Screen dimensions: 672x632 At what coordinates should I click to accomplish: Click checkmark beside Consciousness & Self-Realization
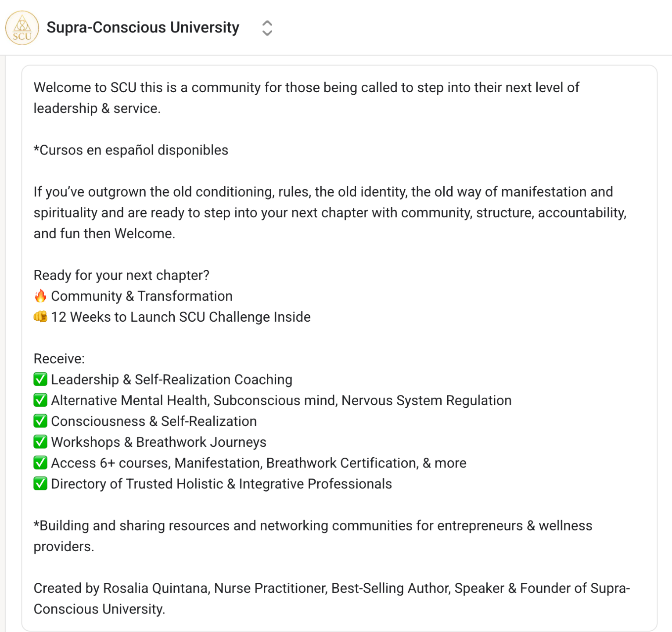click(40, 421)
